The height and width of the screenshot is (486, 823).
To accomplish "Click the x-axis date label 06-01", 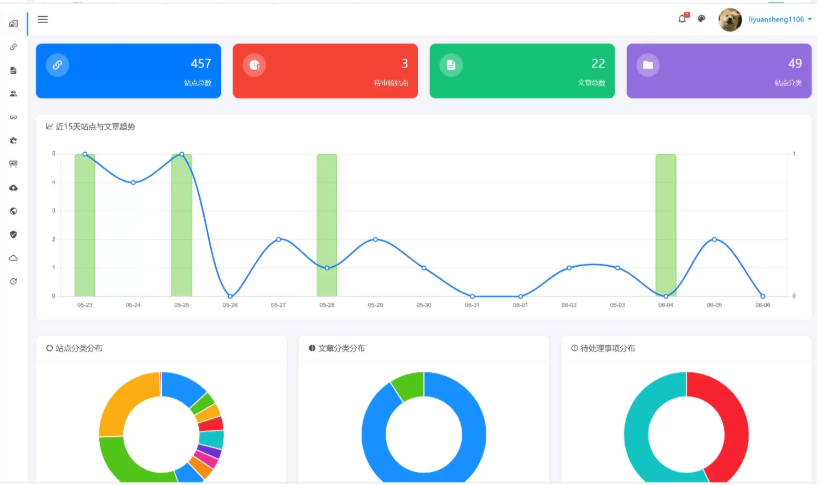I will [x=520, y=305].
